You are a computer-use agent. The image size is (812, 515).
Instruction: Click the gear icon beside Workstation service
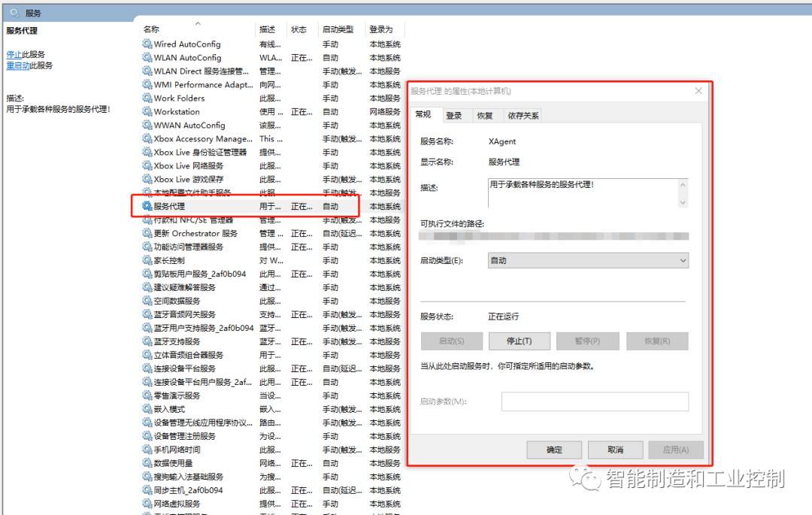click(147, 112)
